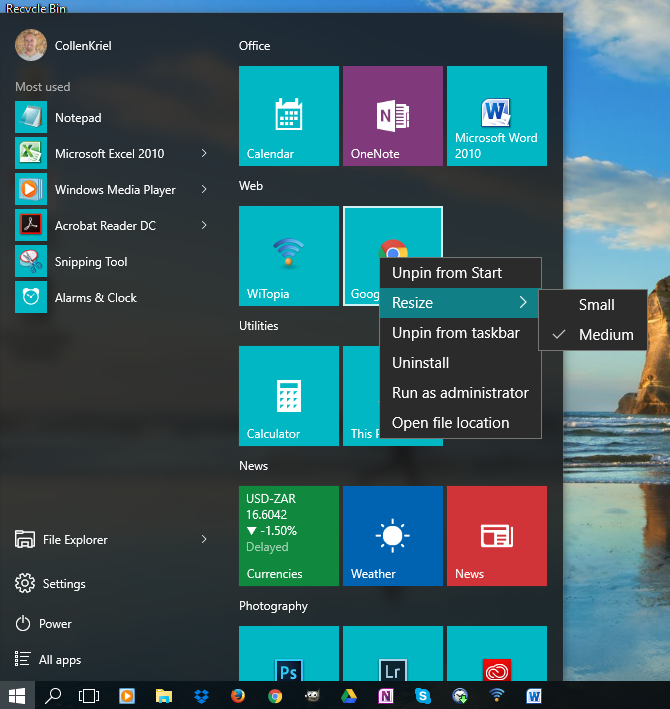Launch the OneNote tile
Viewport: 670px width, 709px height.
pyautogui.click(x=392, y=116)
